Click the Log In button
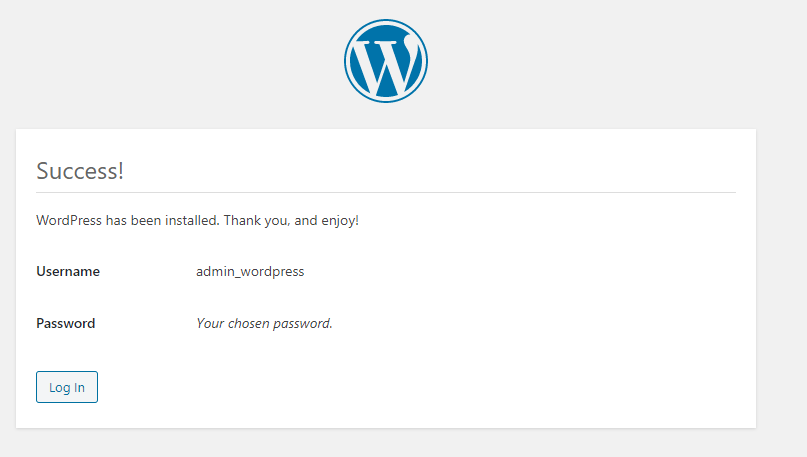Screen dimensions: 807x457 (x=67, y=387)
